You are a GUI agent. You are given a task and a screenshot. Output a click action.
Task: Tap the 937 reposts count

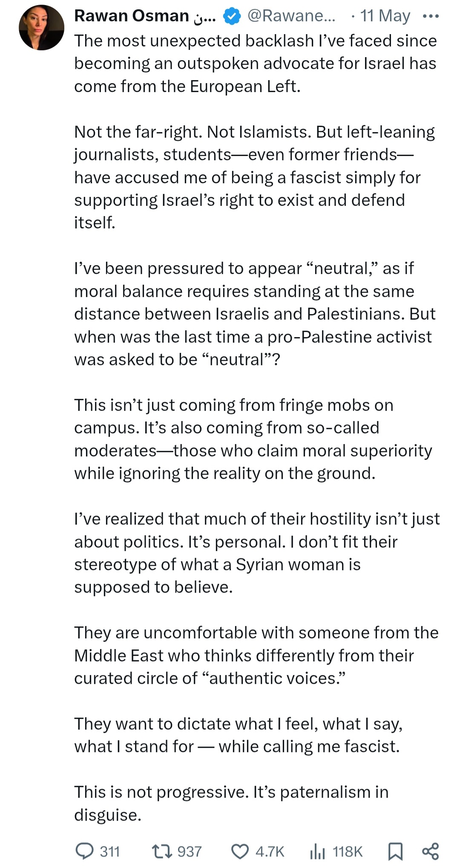point(190,851)
